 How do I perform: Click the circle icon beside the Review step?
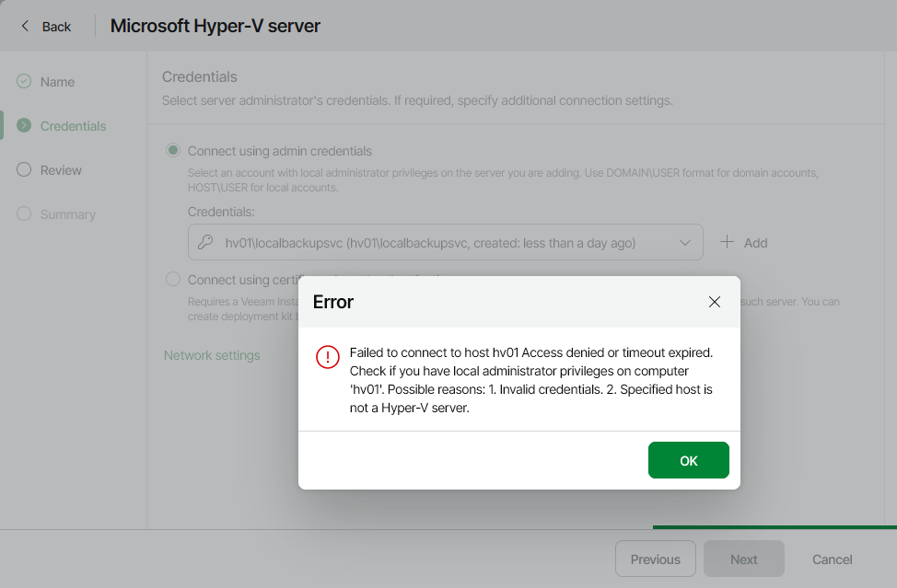point(23,169)
